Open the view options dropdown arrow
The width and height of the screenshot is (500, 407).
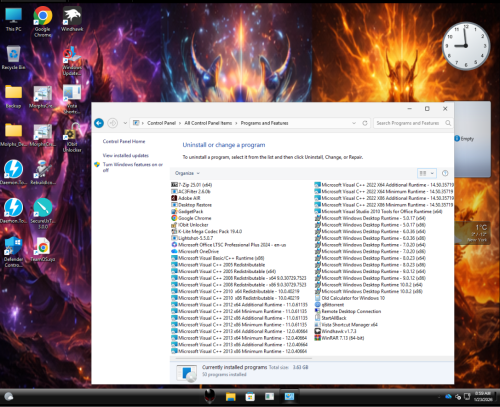[432, 173]
